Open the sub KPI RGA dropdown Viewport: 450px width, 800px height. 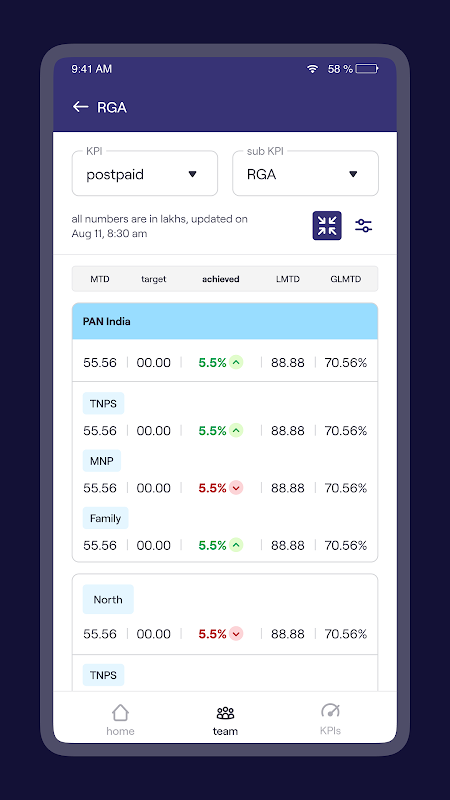click(x=306, y=173)
